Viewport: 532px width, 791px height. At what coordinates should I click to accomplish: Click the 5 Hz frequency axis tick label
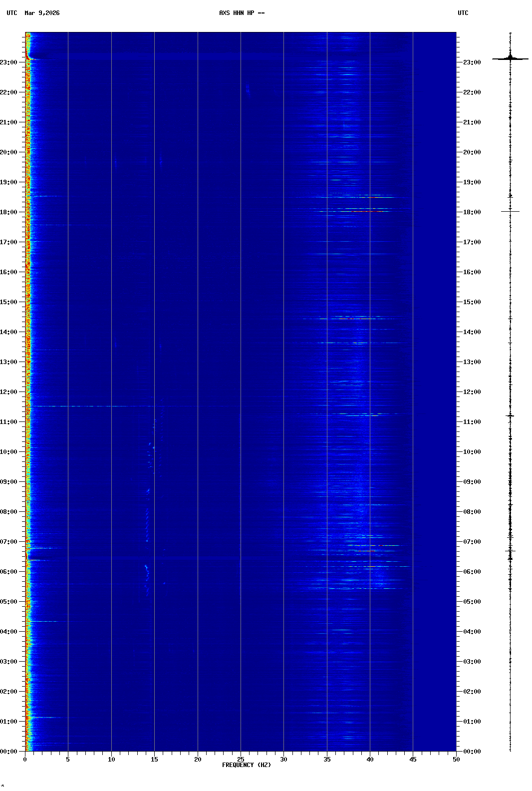(x=68, y=760)
